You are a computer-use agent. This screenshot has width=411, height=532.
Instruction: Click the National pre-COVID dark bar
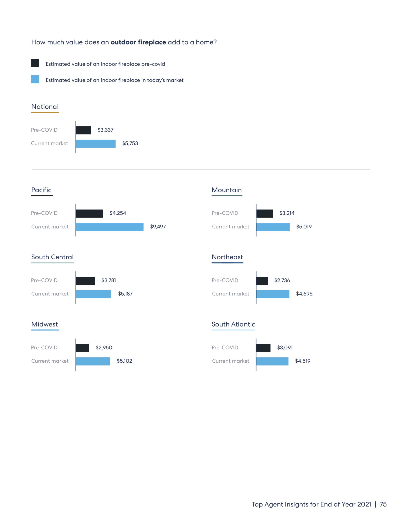click(83, 130)
